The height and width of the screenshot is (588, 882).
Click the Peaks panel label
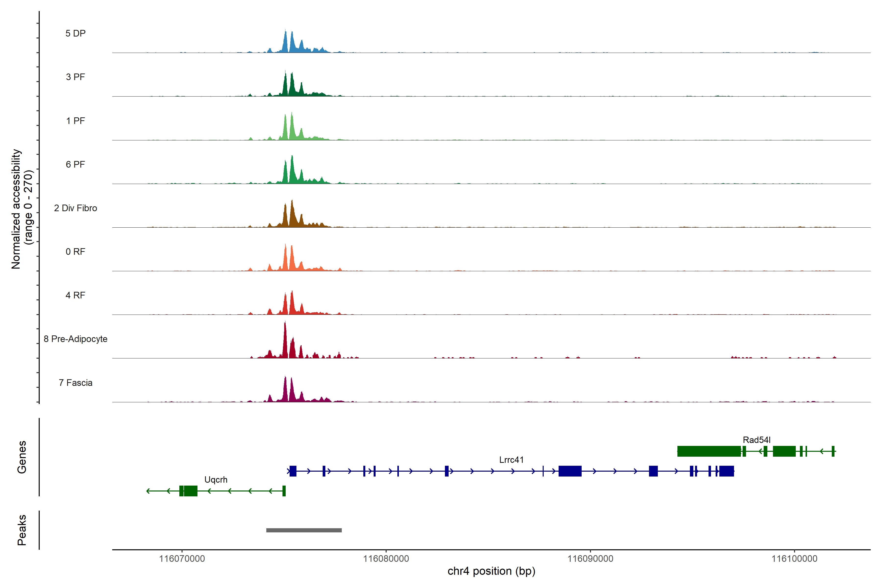[22, 530]
